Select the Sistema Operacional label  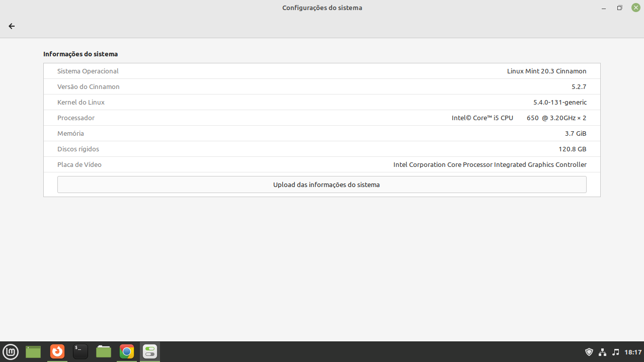click(88, 71)
